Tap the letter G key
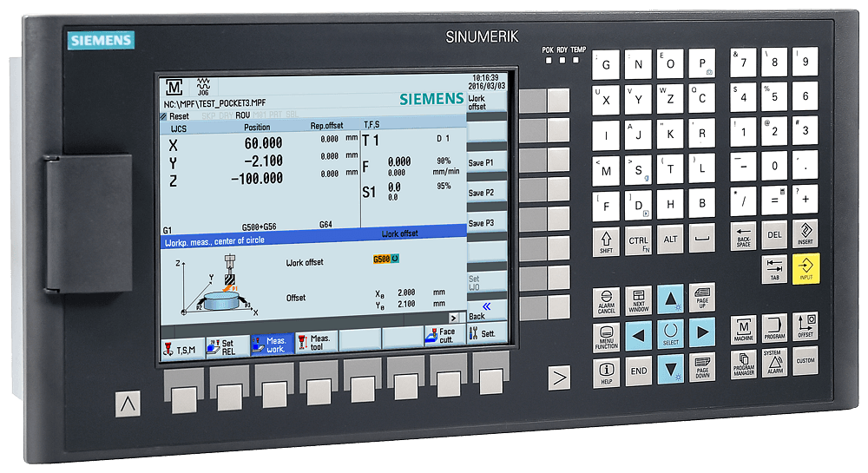Image resolution: width=868 pixels, height=473 pixels. tap(606, 65)
